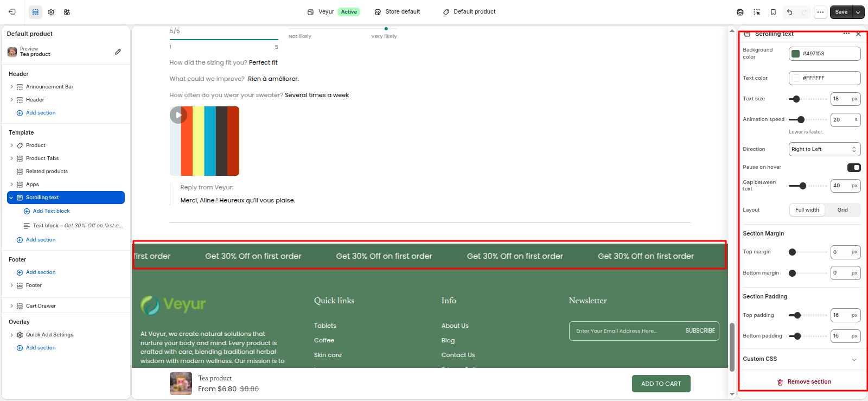868x401 pixels.
Task: Collapse the Scrolling text section
Action: tap(11, 198)
